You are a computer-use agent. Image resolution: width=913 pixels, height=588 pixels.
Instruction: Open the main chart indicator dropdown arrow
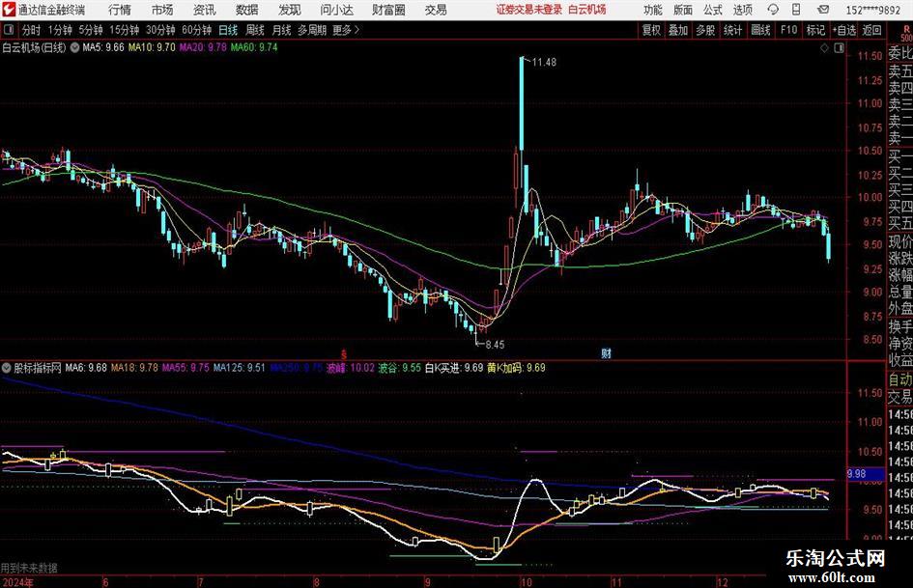[x=75, y=47]
